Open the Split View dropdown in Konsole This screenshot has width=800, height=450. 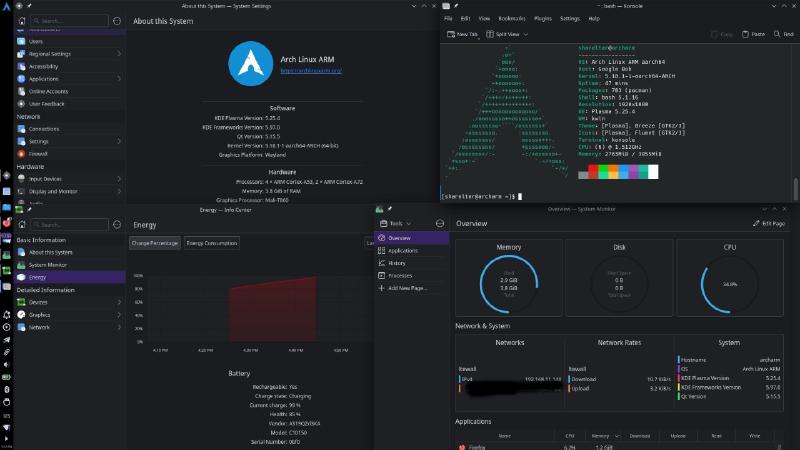(526, 34)
